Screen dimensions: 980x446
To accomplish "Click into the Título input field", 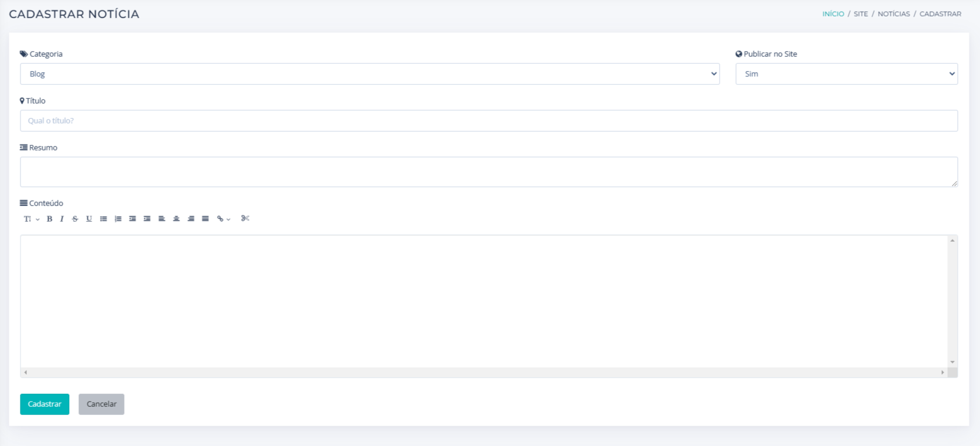I will pyautogui.click(x=489, y=121).
